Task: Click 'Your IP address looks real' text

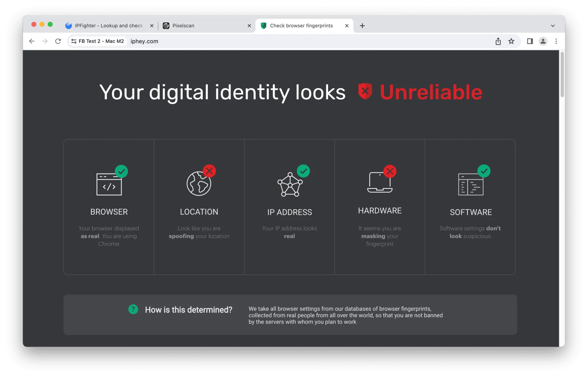Action: [x=289, y=232]
